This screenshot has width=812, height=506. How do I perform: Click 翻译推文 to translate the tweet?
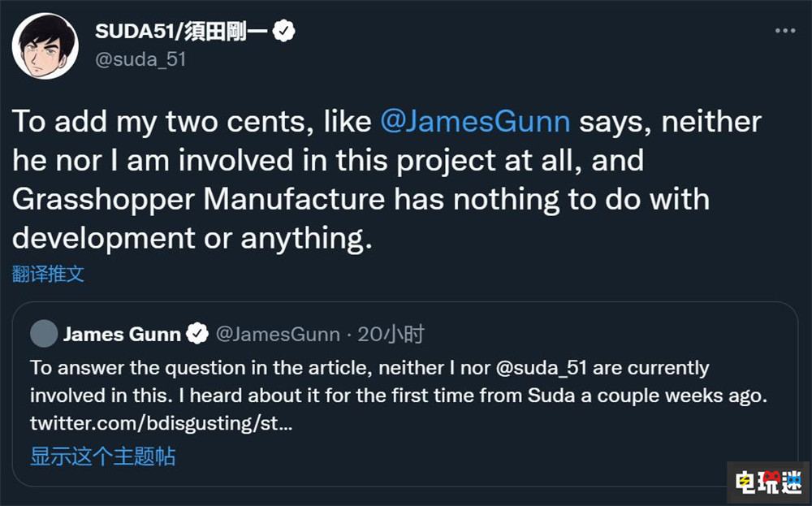point(48,274)
